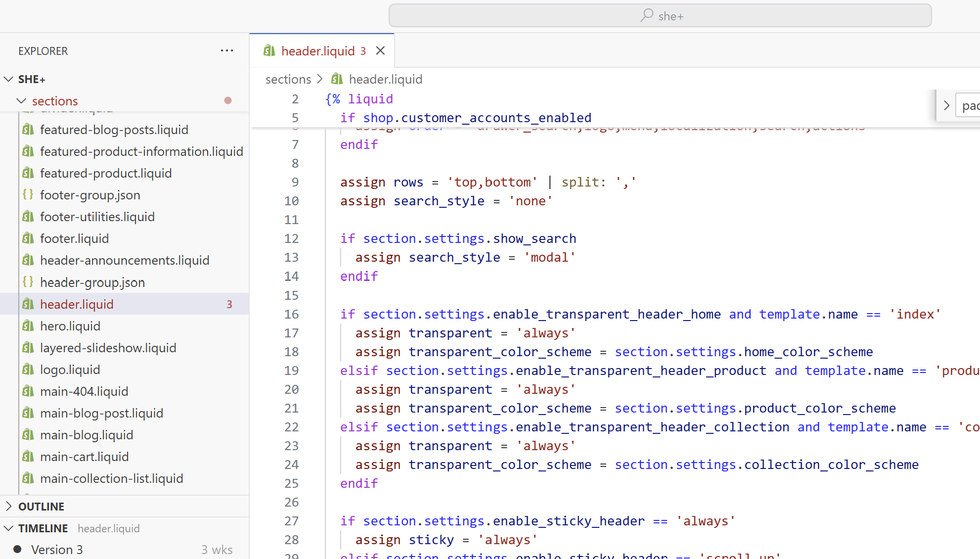Switch to the header.liquid tab
The height and width of the screenshot is (559, 980).
point(318,50)
